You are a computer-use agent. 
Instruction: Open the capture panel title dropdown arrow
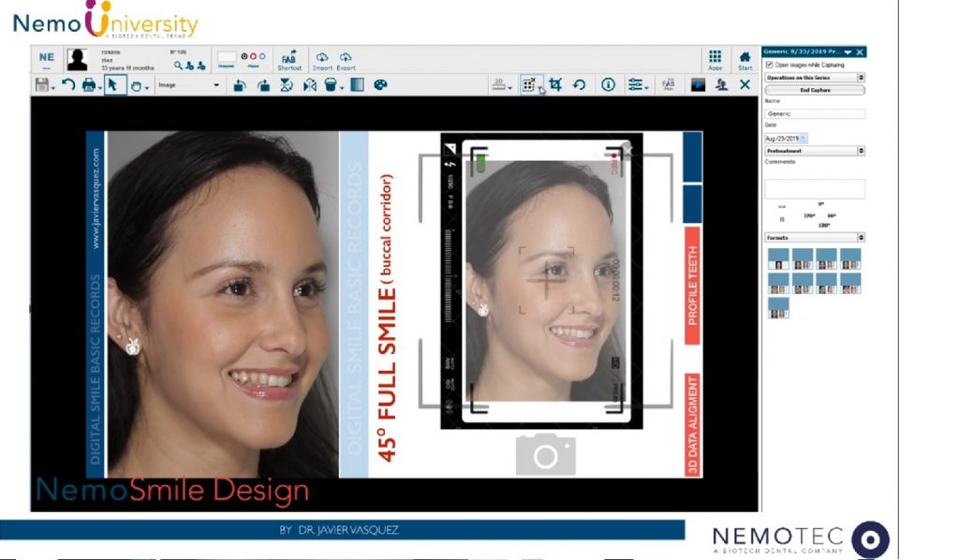[x=848, y=52]
